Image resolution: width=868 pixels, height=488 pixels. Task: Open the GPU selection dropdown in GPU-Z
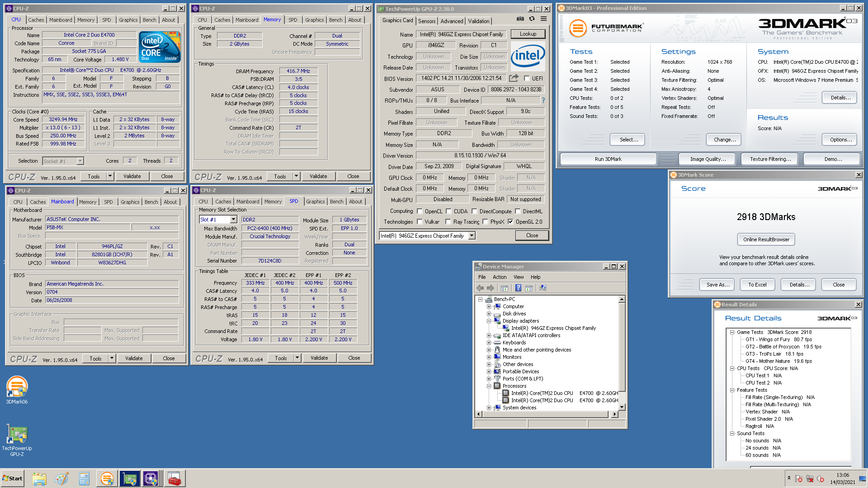[472, 235]
